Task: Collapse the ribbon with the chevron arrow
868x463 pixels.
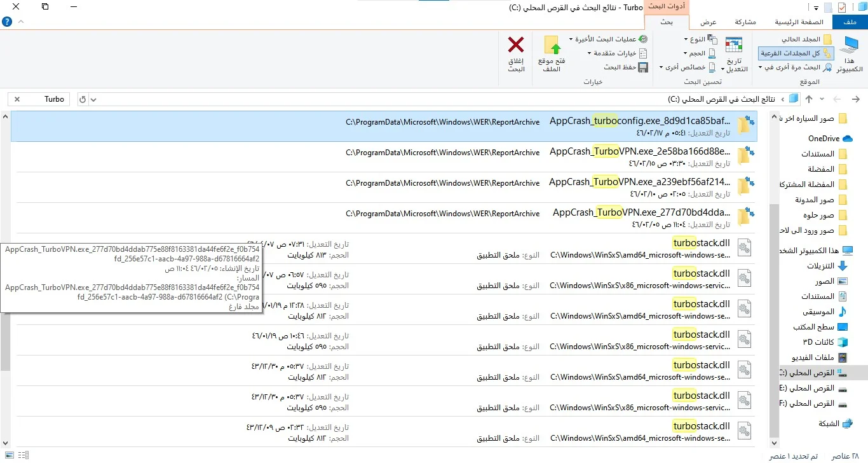Action: (x=22, y=22)
